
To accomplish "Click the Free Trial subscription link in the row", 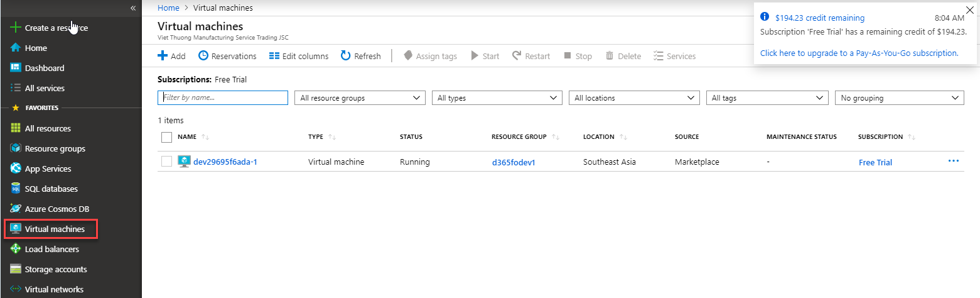I will (875, 162).
